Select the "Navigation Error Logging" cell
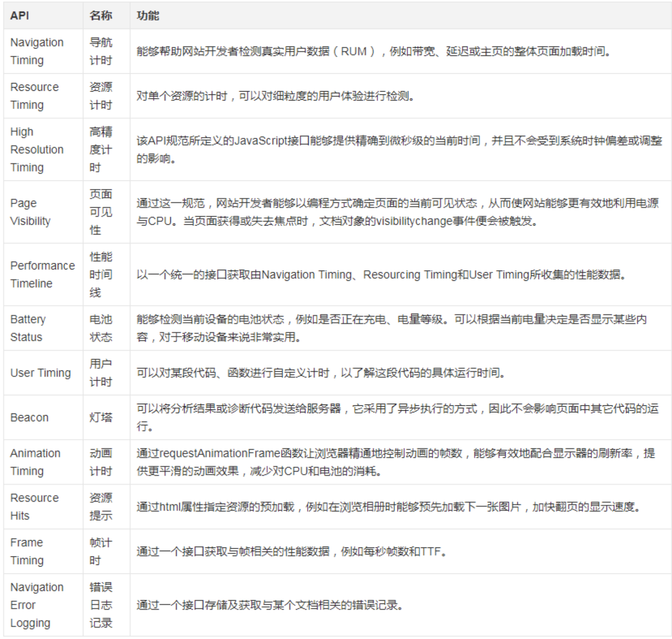The height and width of the screenshot is (639, 672). tap(37, 605)
